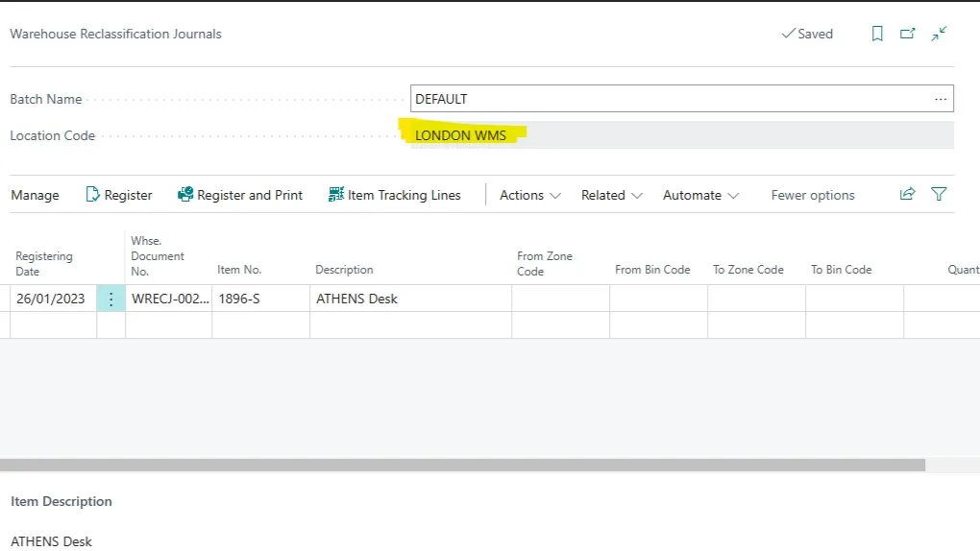Click the Item Description heading

pos(61,501)
